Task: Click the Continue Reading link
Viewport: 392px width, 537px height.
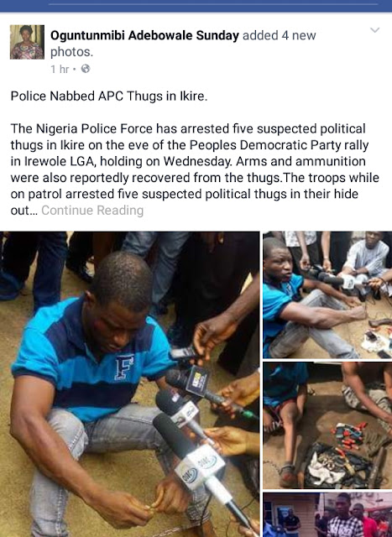Action: click(x=92, y=211)
